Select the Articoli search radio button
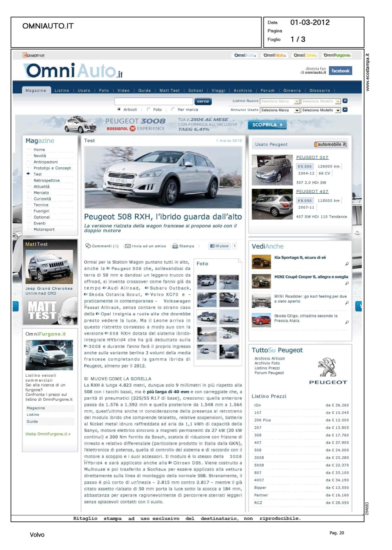The width and height of the screenshot is (392, 550). coord(119,109)
